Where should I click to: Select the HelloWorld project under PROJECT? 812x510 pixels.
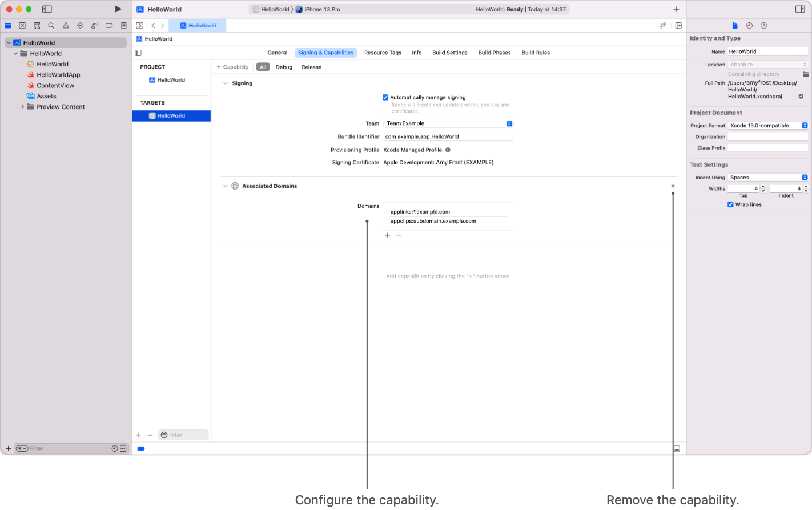click(171, 80)
